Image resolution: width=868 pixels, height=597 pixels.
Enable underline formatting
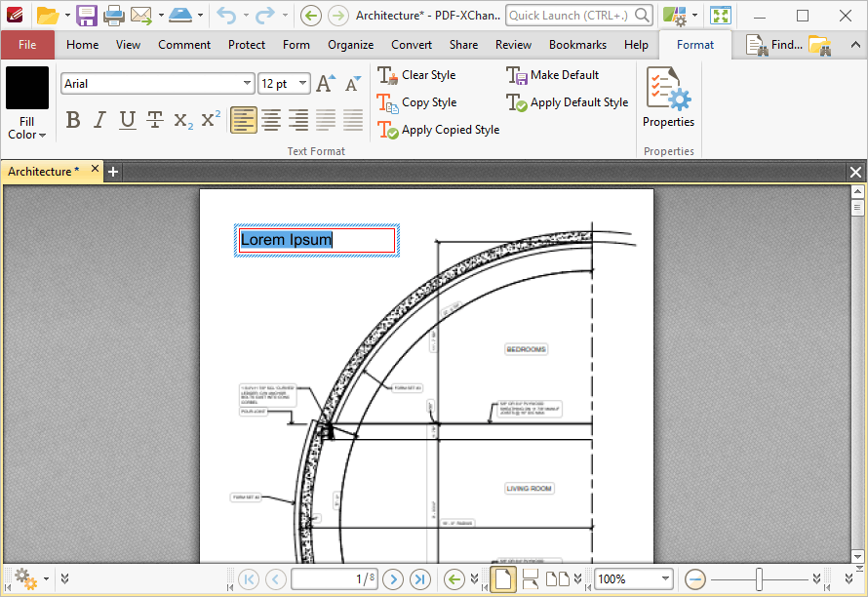127,119
